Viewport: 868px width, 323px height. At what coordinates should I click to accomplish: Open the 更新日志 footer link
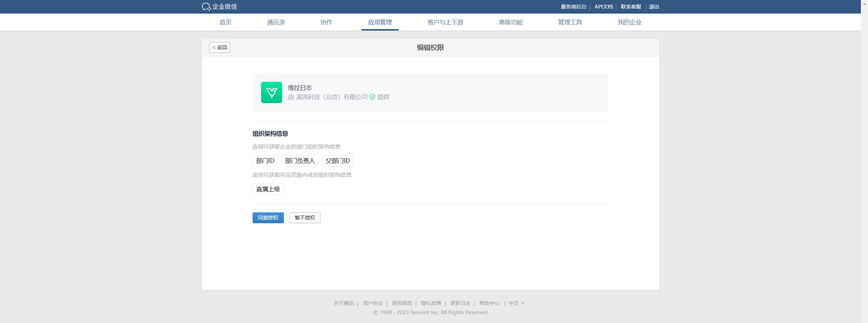pos(460,303)
